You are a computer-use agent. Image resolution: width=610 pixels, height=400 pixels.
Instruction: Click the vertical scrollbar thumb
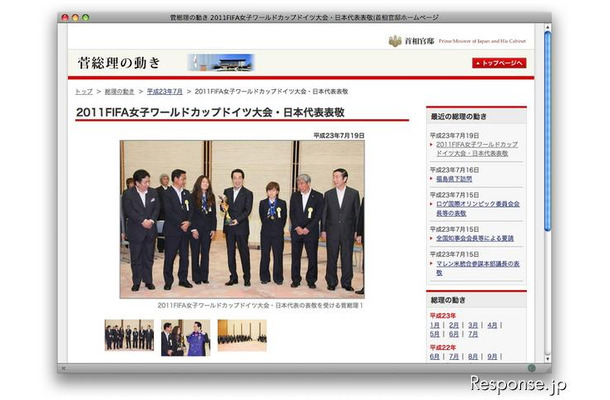coord(547,131)
